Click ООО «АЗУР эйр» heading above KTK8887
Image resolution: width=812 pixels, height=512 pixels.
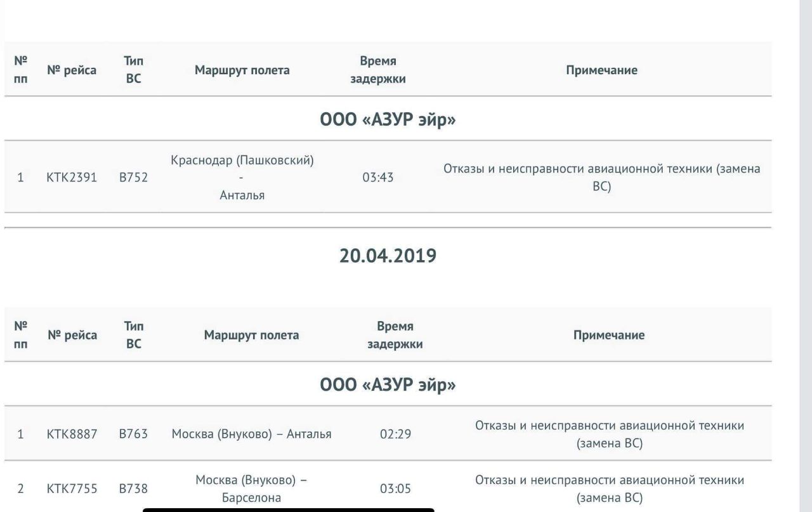pos(388,383)
